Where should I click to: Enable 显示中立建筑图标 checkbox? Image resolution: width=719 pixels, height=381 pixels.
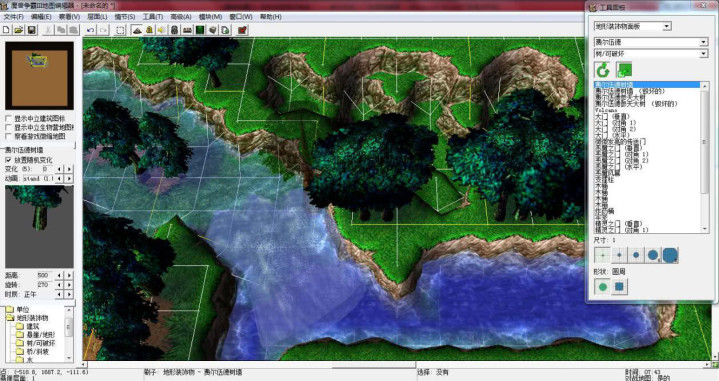(x=8, y=118)
